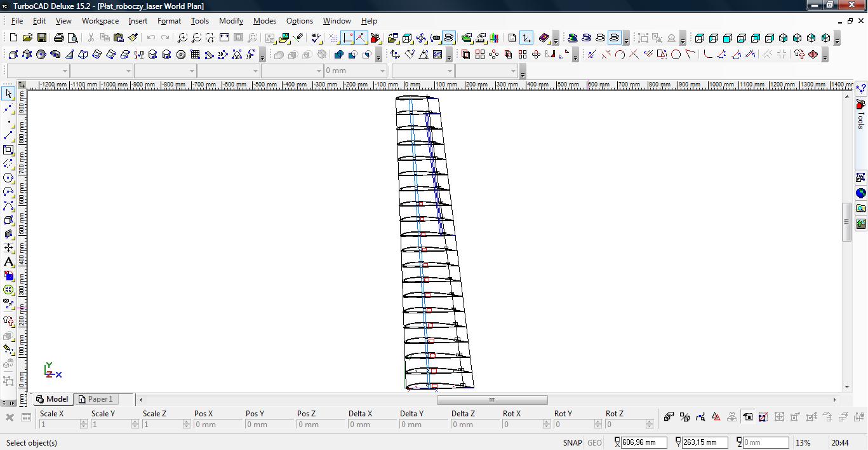Open the 0 mm width dropdown
This screenshot has width=868, height=450.
pyautogui.click(x=382, y=71)
